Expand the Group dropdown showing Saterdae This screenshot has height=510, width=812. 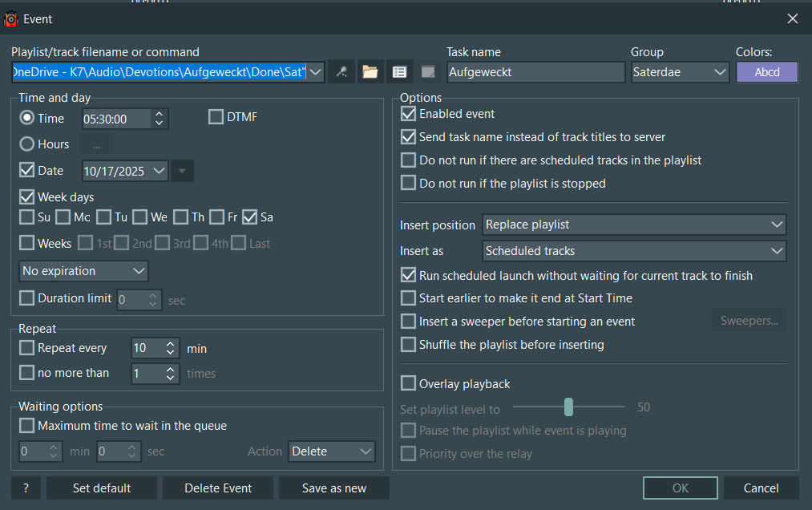pyautogui.click(x=679, y=72)
